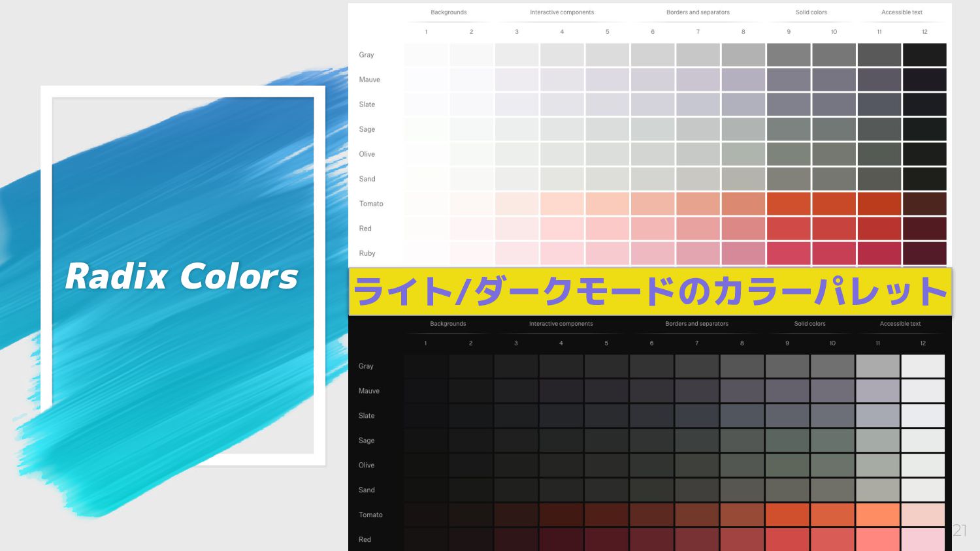This screenshot has height=551, width=980.
Task: Click Accessible text header in the light palette
Action: [x=902, y=12]
